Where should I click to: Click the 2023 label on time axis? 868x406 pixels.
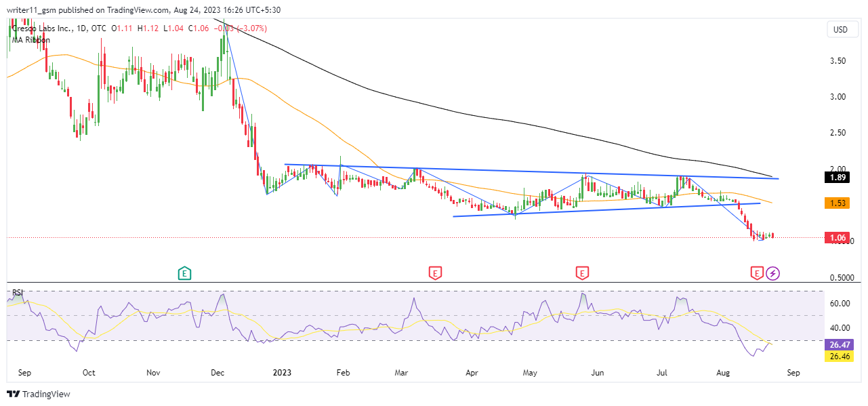[282, 372]
